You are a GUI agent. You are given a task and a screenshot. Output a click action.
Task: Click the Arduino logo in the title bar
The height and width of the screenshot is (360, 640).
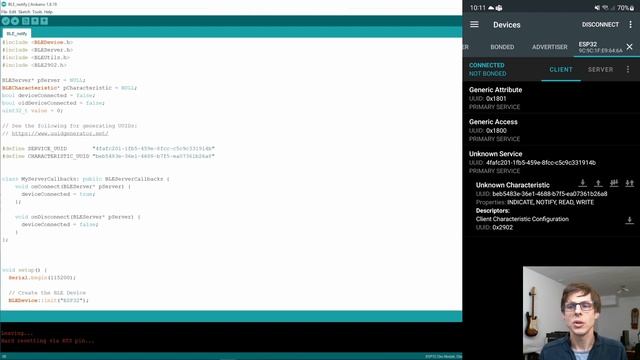click(x=4, y=4)
